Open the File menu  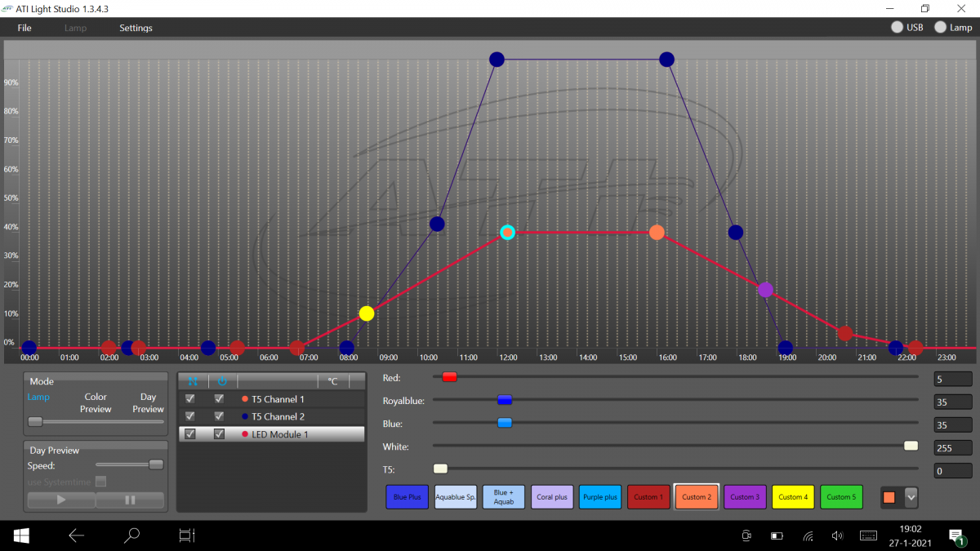pos(24,28)
